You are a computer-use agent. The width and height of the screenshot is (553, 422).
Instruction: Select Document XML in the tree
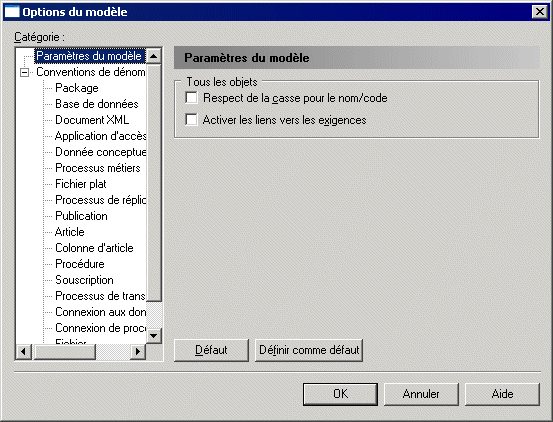click(92, 120)
